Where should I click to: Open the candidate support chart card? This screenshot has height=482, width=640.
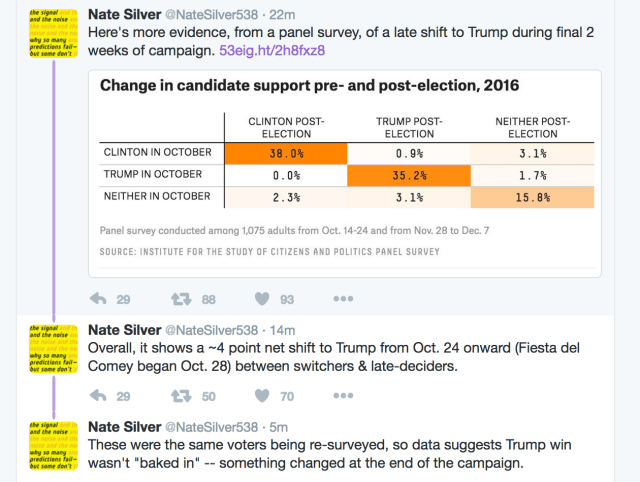pos(344,174)
